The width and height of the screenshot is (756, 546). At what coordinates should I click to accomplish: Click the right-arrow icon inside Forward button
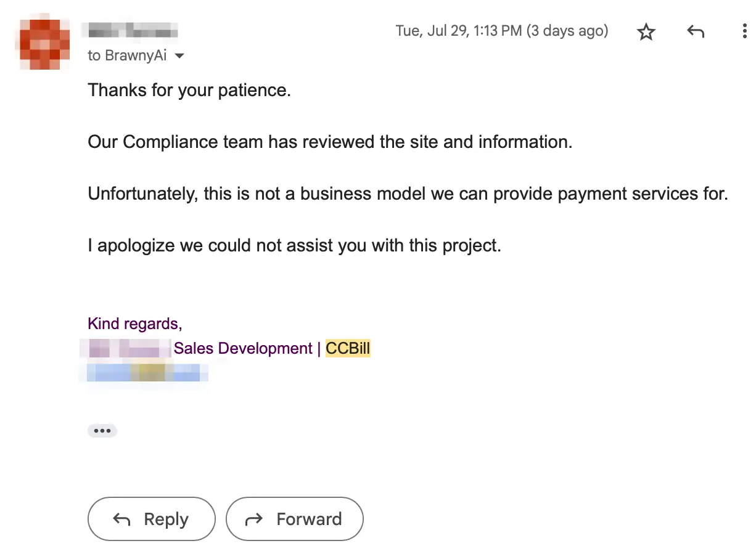tap(254, 520)
